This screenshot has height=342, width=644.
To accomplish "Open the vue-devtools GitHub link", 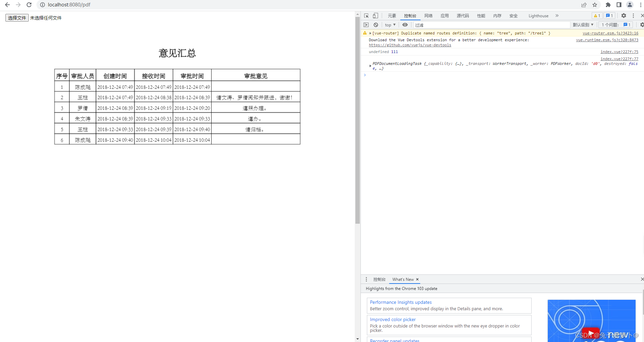I will click(x=410, y=45).
